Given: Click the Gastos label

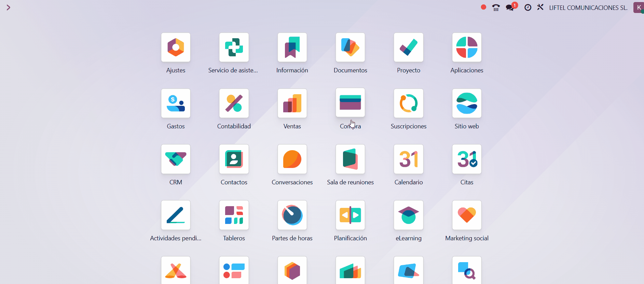Looking at the screenshot, I should tap(176, 126).
